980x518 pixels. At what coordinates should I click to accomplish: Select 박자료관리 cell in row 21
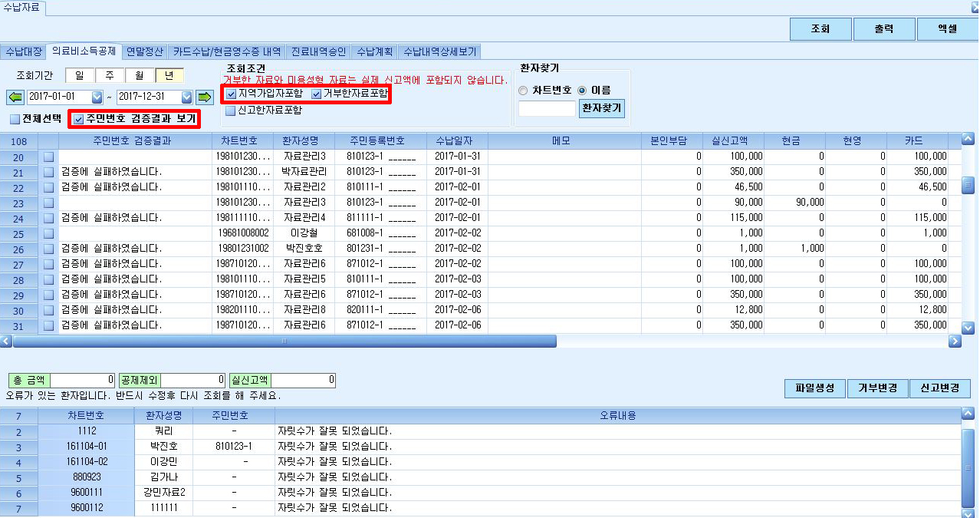tap(304, 172)
